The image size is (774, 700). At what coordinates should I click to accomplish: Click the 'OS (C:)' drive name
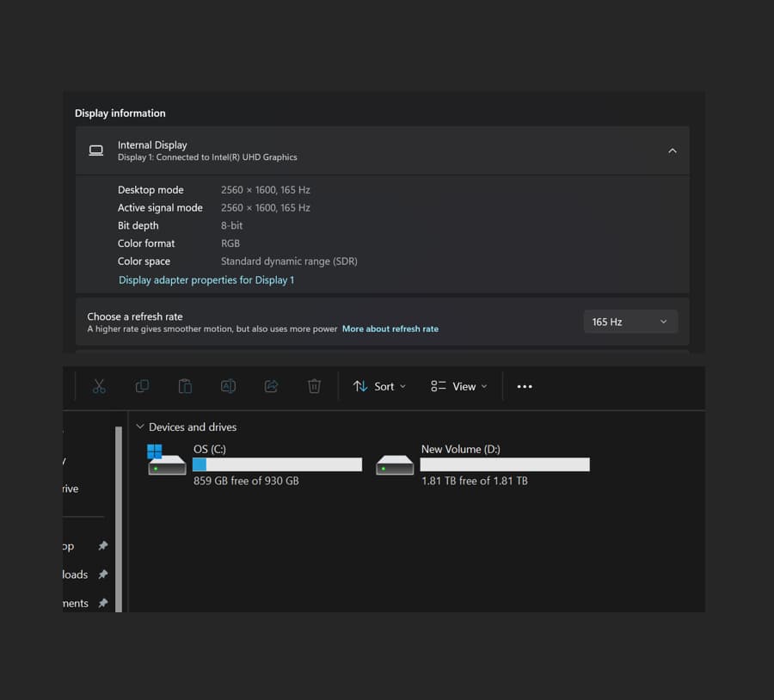pos(209,449)
